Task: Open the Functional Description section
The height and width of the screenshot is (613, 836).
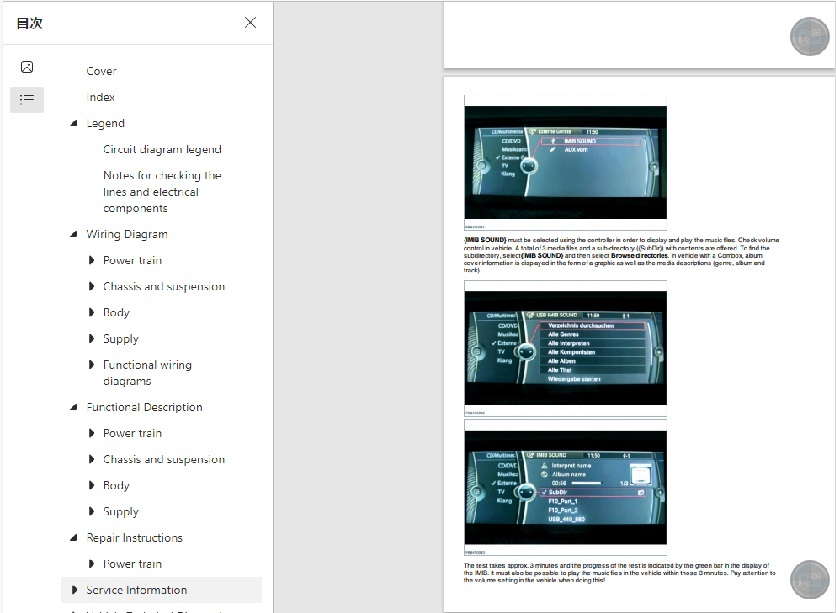Action: [144, 407]
